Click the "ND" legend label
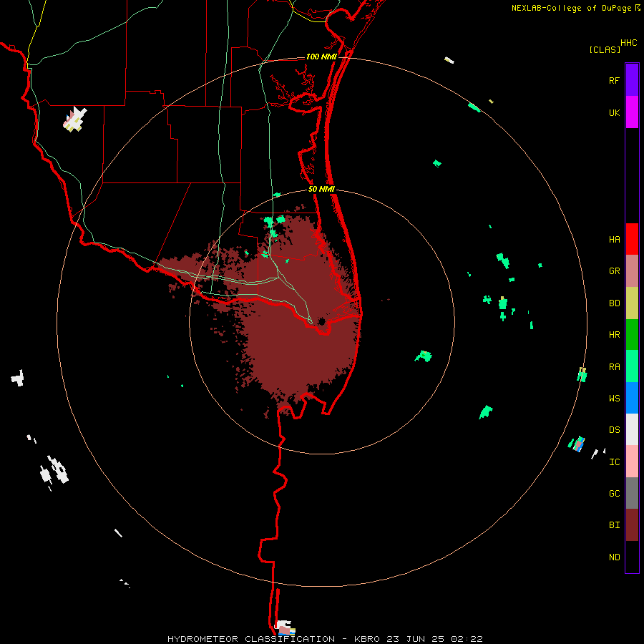Screen dimensions: 644x644 [614, 557]
